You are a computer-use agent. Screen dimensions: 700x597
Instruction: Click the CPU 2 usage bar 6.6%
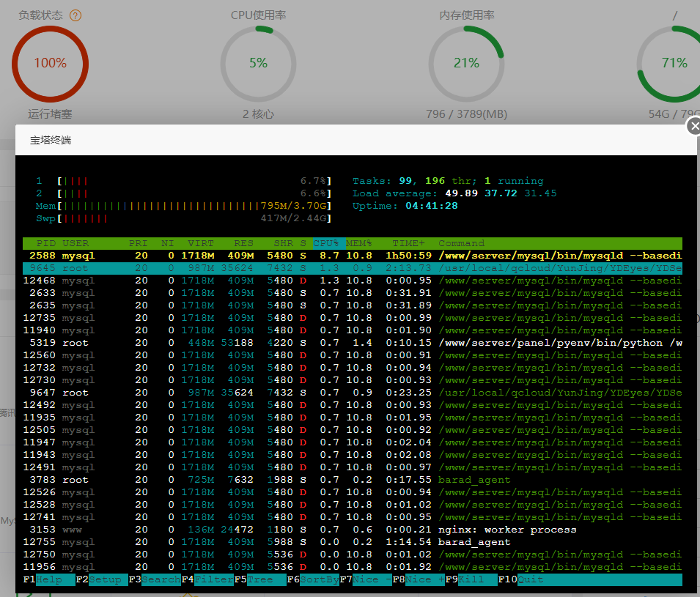click(x=183, y=193)
